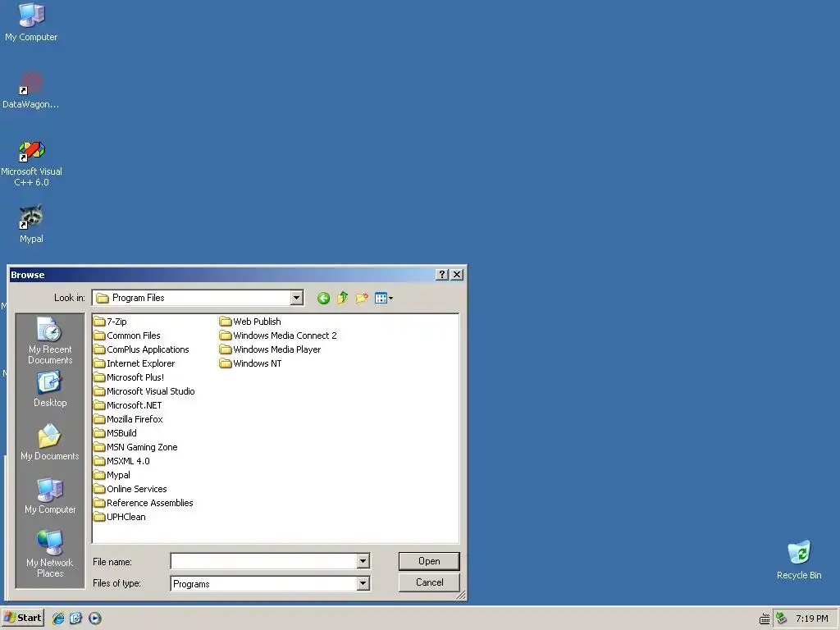The image size is (840, 630).
Task: Go to My Computer in places bar
Action: (50, 496)
